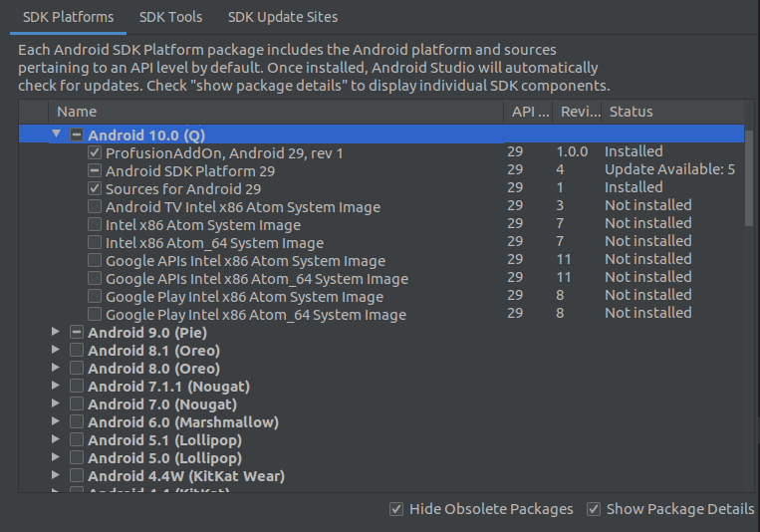Uncheck Sources for Android 29
This screenshot has width=760, height=532.
coord(95,189)
